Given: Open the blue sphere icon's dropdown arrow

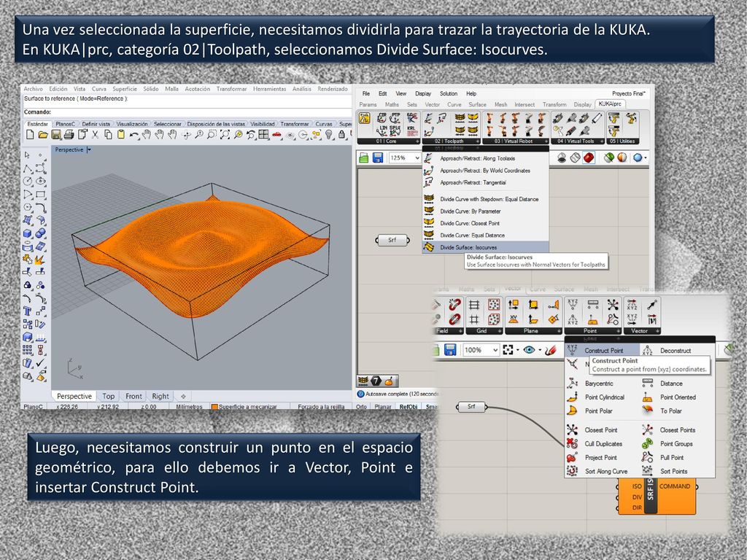Looking at the screenshot, I should coord(646,158).
